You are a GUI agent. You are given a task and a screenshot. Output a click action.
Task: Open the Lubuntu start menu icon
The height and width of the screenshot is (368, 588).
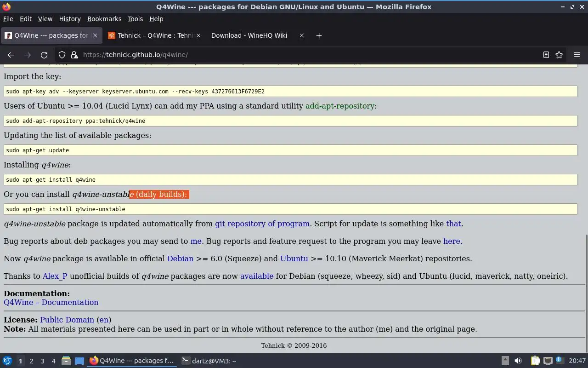(7, 361)
